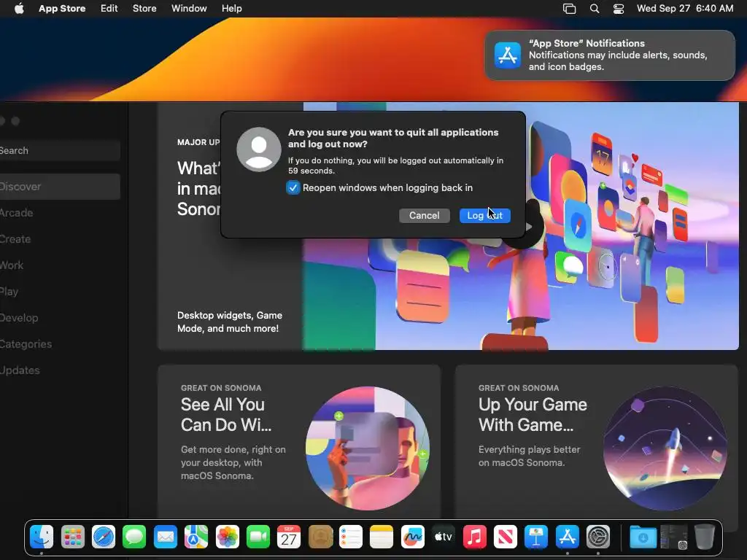Click 'Get more done, right on' text

233,449
